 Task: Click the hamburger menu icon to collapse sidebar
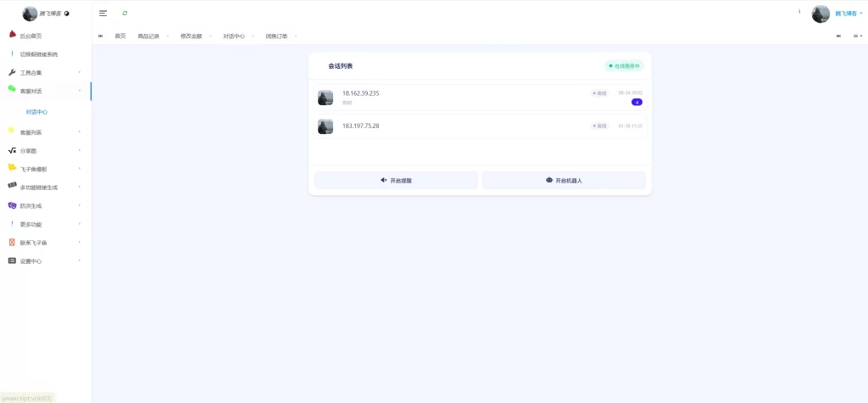[x=103, y=14]
